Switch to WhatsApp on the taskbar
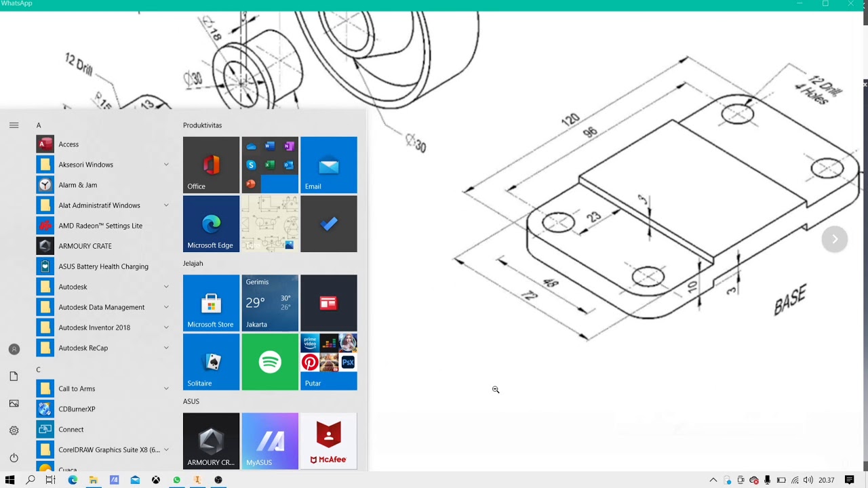 pos(176,480)
